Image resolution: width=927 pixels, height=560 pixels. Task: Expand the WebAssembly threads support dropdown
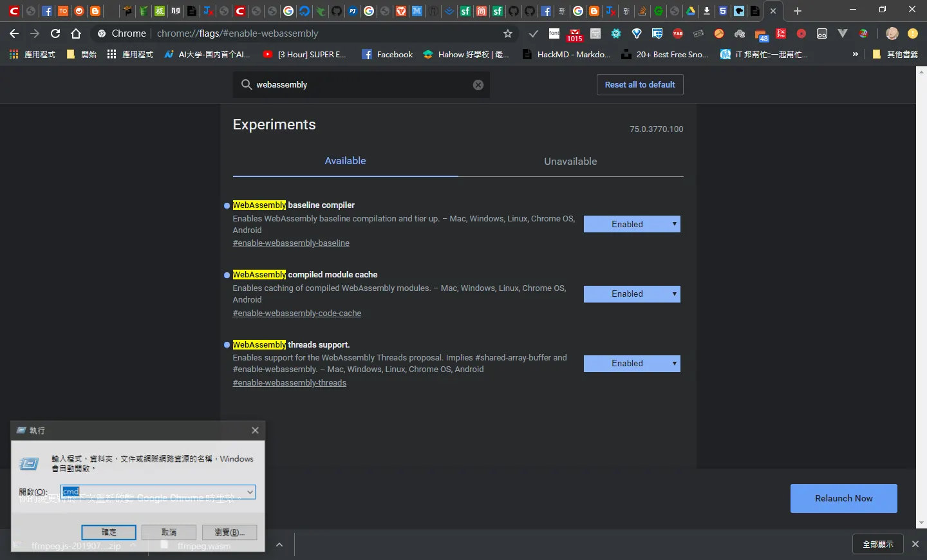point(632,364)
